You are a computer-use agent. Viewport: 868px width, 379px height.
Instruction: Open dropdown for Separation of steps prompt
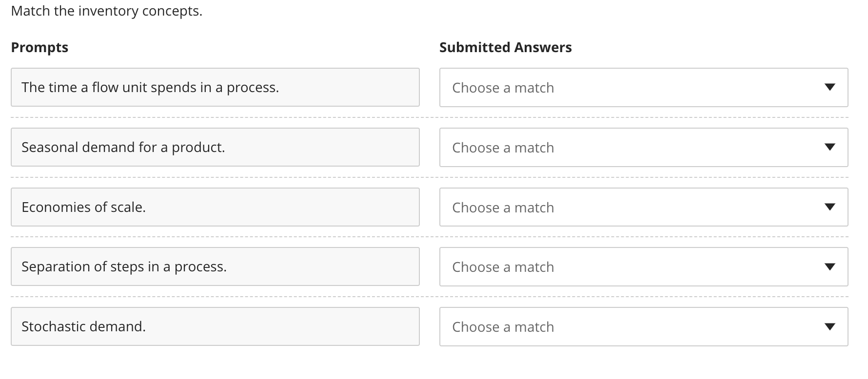click(x=643, y=267)
